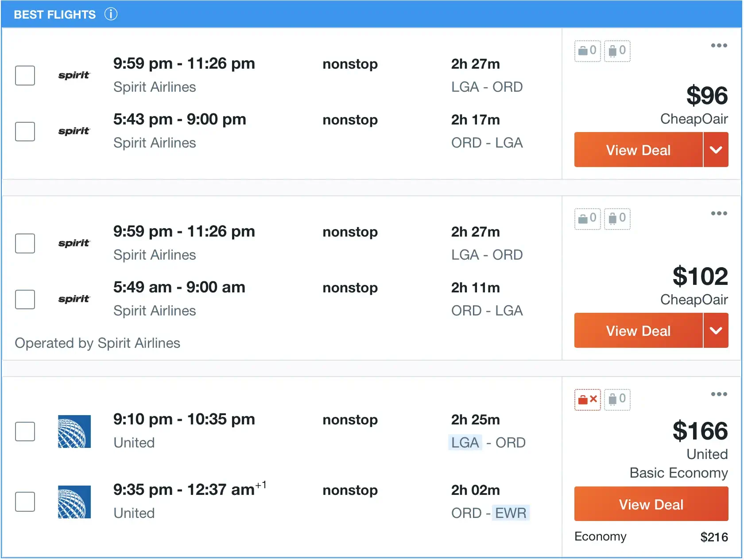This screenshot has height=560, width=744.
Task: Check the 9:10 pm United flight checkbox
Action: coord(25,431)
